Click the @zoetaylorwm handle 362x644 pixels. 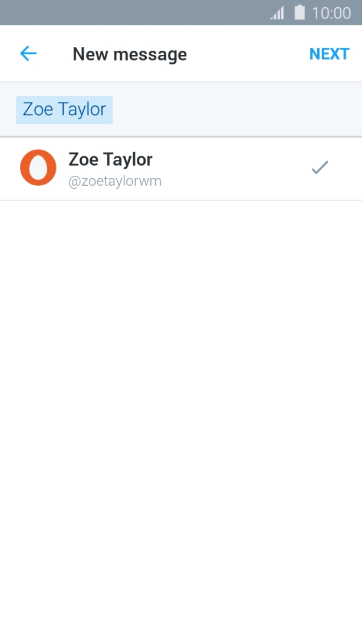click(115, 181)
